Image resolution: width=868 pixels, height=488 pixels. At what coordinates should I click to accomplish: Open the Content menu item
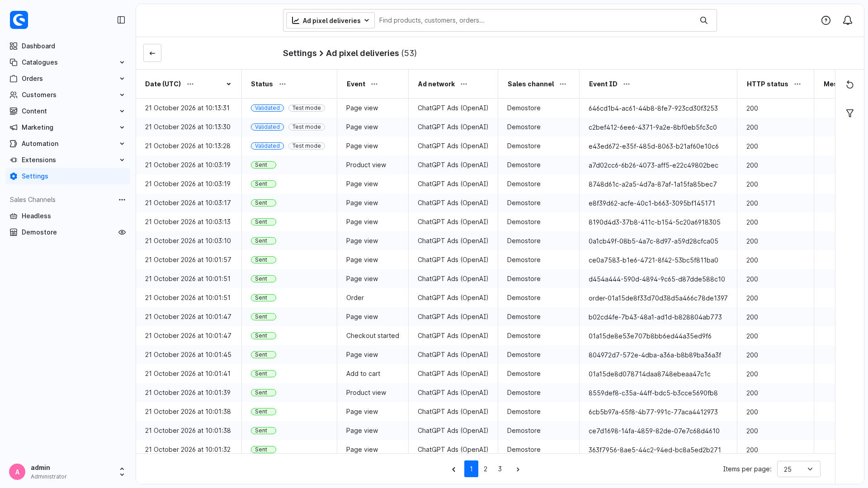click(x=68, y=111)
